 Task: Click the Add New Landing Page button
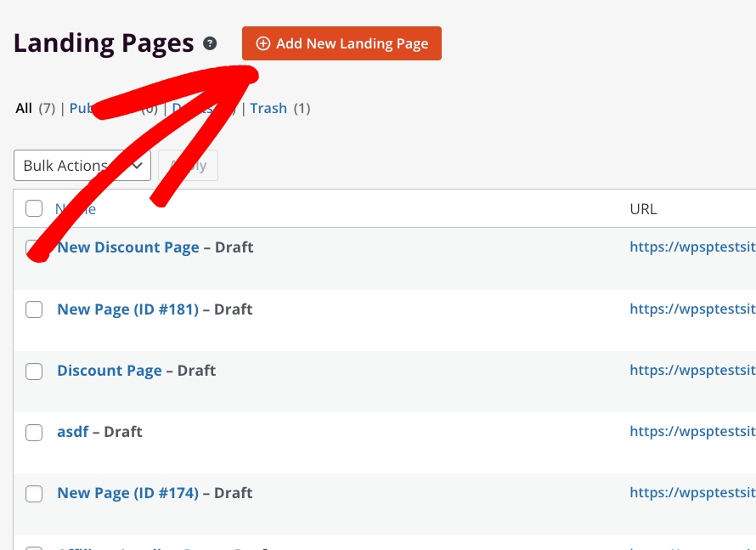pos(341,43)
